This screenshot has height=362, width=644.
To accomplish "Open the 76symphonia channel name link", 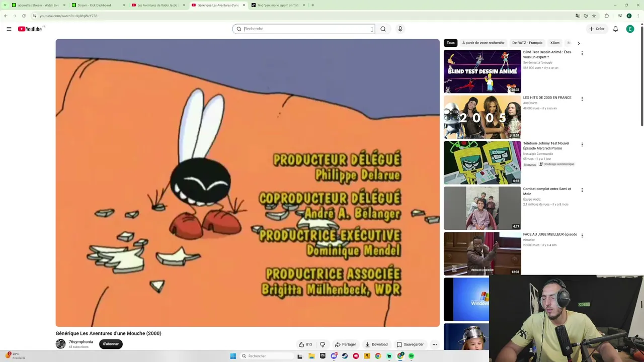I will click(80, 342).
